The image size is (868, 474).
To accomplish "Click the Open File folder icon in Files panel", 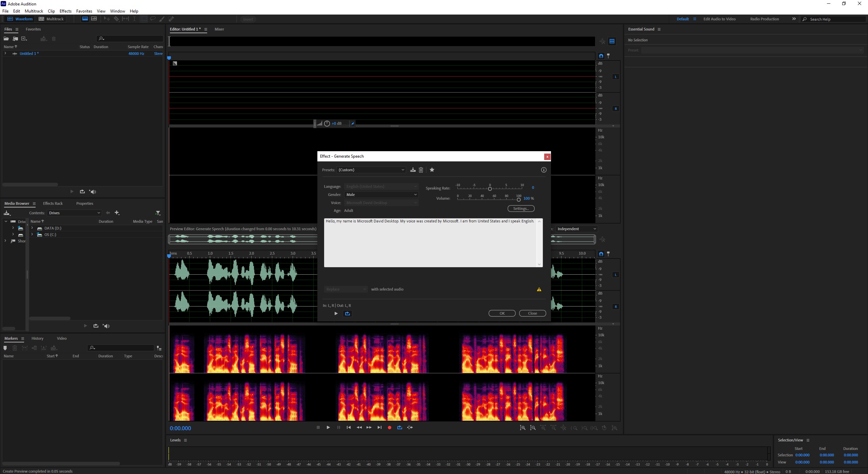I will pos(6,39).
